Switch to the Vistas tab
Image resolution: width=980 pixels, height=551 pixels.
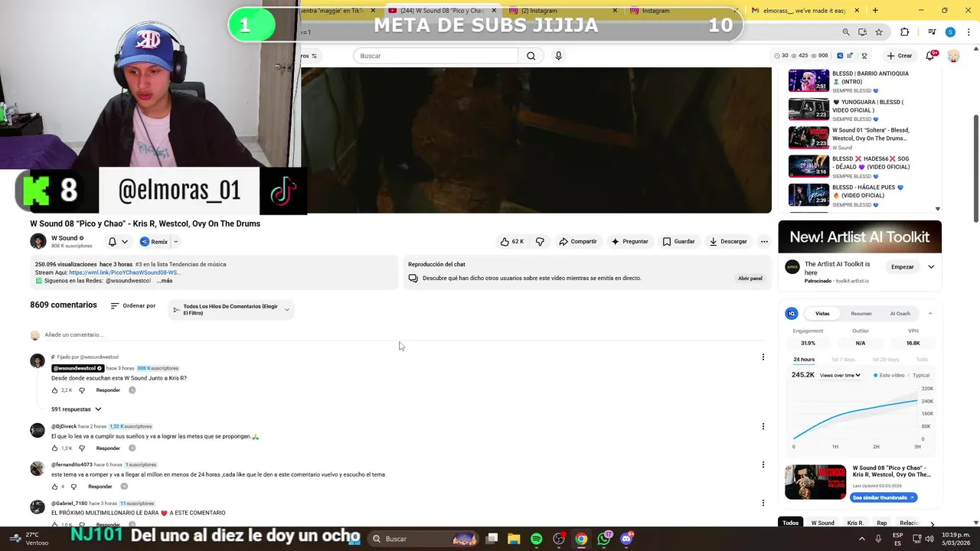(822, 313)
